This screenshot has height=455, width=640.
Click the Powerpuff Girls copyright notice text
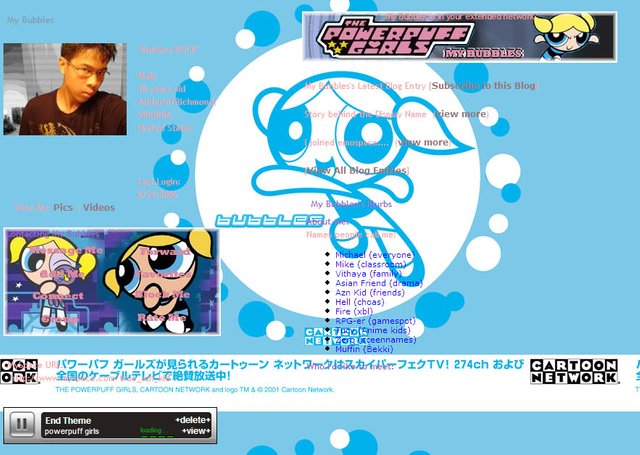click(195, 389)
